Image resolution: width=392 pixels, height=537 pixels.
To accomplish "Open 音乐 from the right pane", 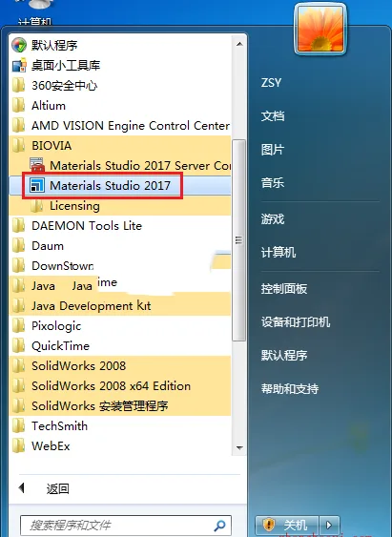I will (273, 183).
